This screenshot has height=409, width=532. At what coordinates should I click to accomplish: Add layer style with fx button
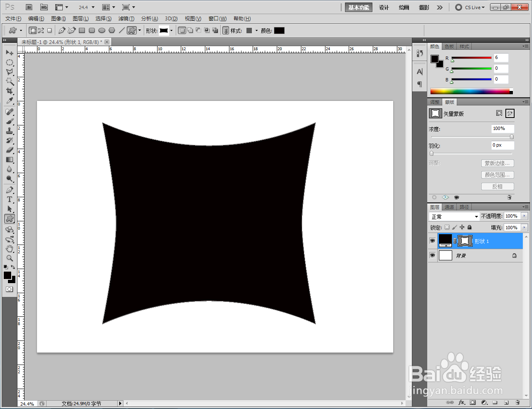click(x=461, y=402)
